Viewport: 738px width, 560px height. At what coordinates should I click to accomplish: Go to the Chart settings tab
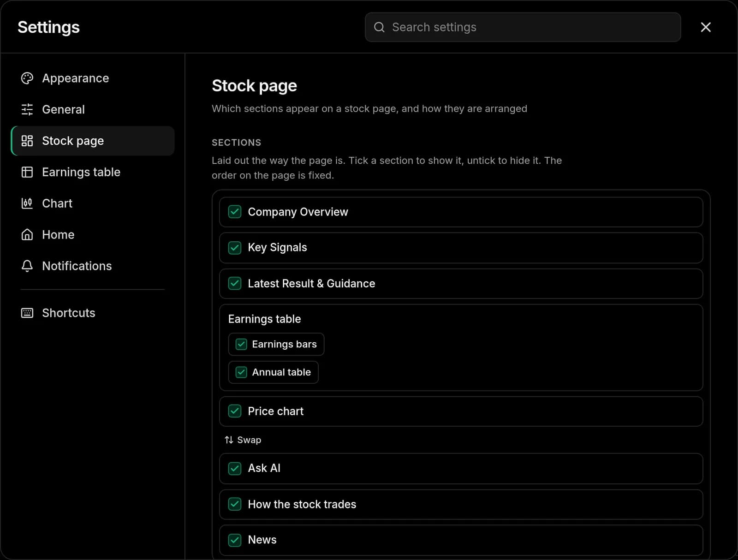coord(93,203)
